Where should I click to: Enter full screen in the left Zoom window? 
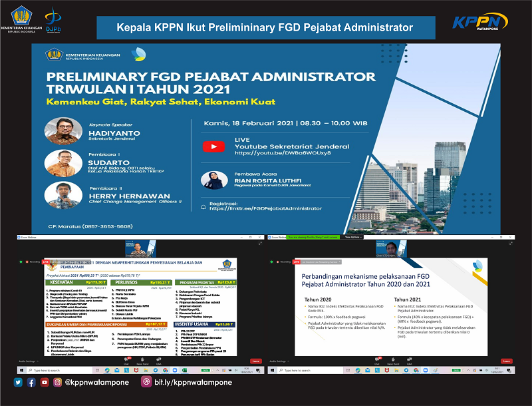260,244
